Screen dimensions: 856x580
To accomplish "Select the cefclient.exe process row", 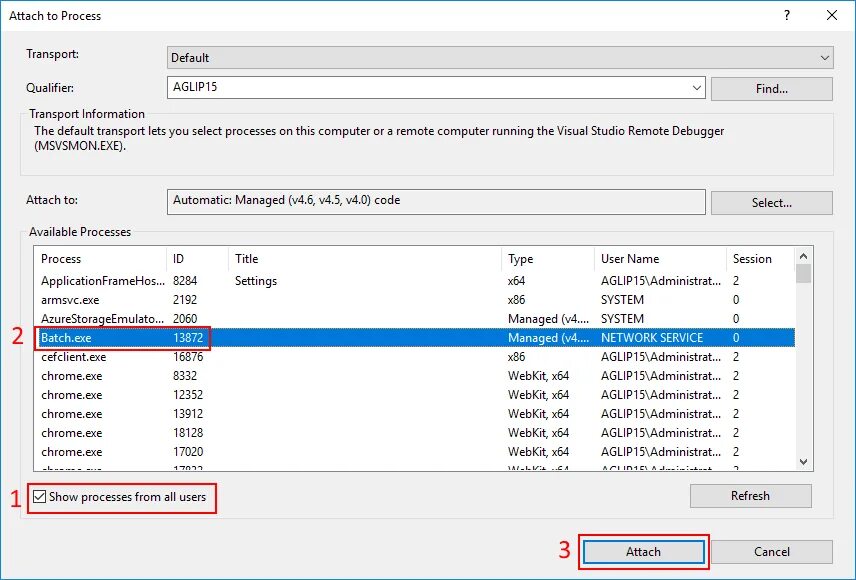I will coord(414,357).
